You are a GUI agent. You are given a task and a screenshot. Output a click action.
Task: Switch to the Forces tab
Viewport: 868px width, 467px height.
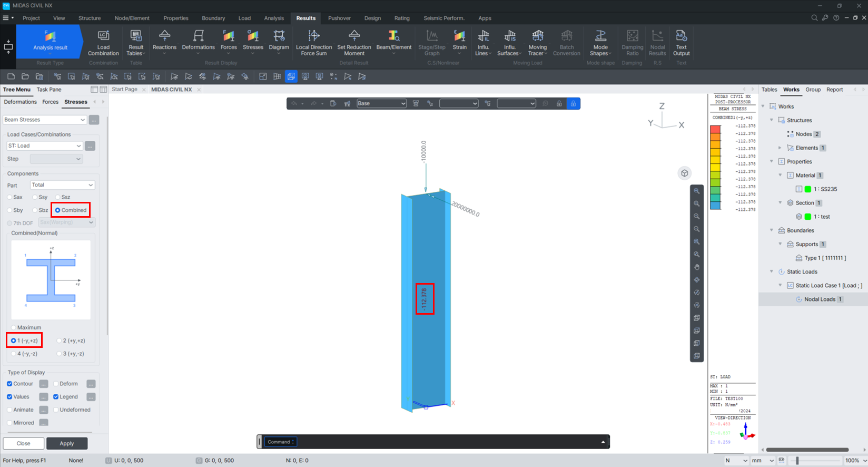click(51, 102)
